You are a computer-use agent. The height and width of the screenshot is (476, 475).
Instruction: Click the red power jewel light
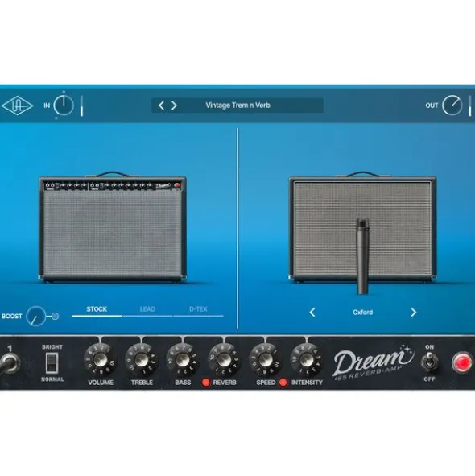(x=462, y=362)
